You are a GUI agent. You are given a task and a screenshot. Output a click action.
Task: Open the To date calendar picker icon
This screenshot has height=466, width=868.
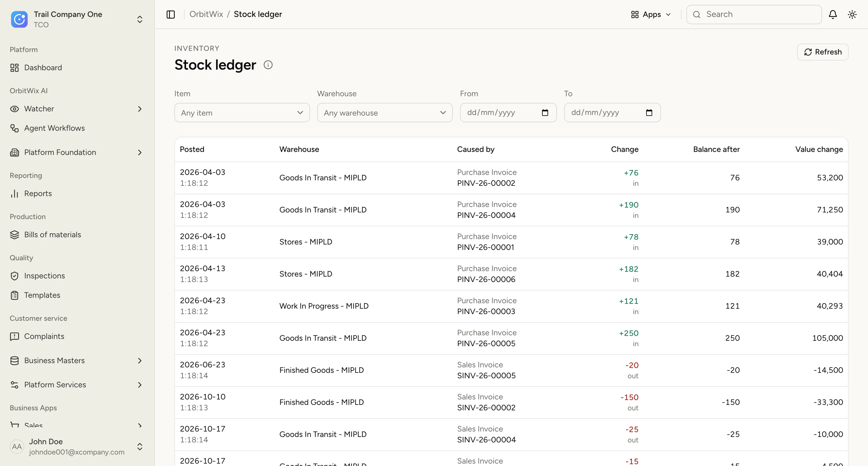pos(649,113)
